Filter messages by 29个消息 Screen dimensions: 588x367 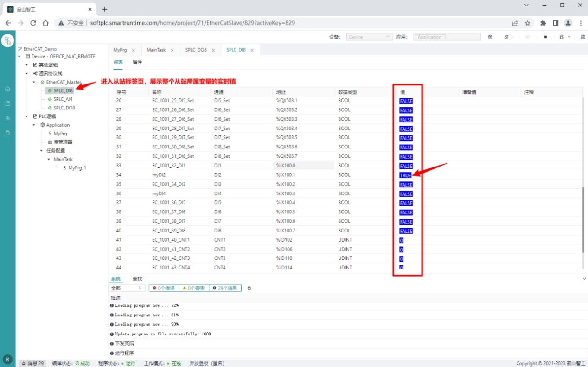225,288
